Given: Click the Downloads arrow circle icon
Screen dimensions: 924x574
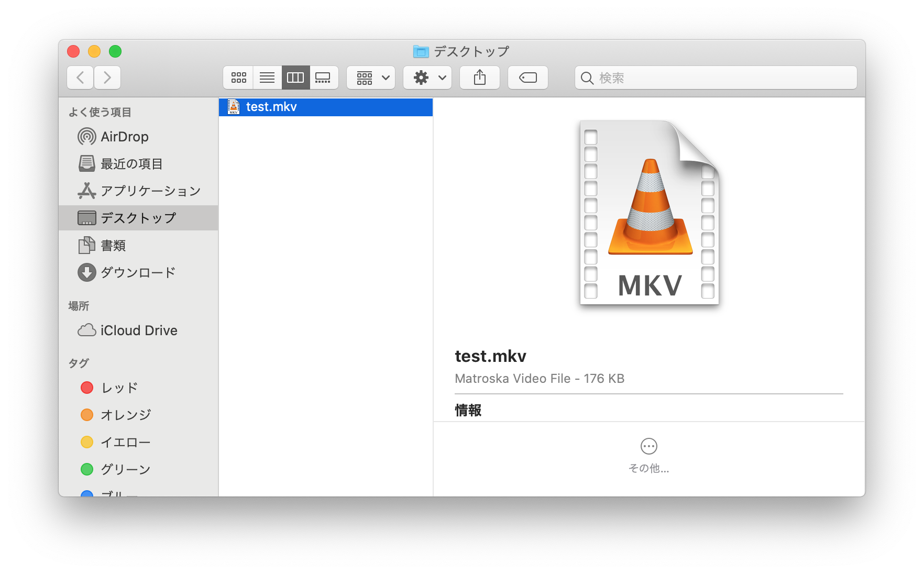Looking at the screenshot, I should pos(86,272).
